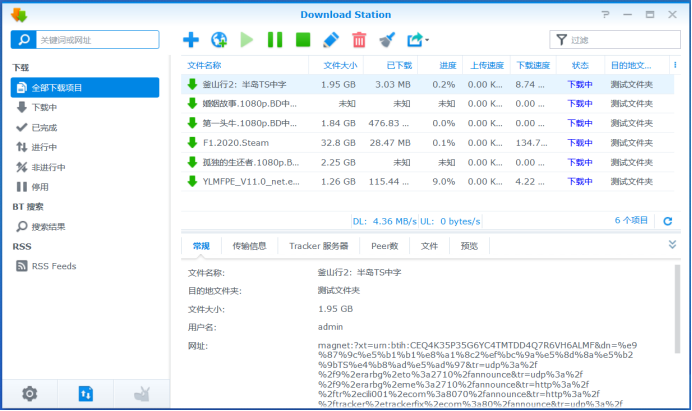Click the blue transfer arrows icon at bottom
Viewport: 692px width, 411px height.
point(86,393)
